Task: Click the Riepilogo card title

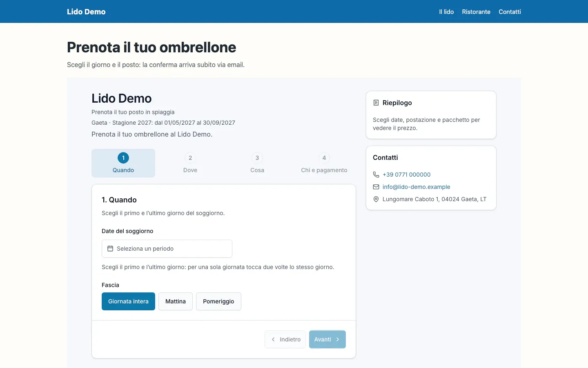Action: click(x=397, y=103)
